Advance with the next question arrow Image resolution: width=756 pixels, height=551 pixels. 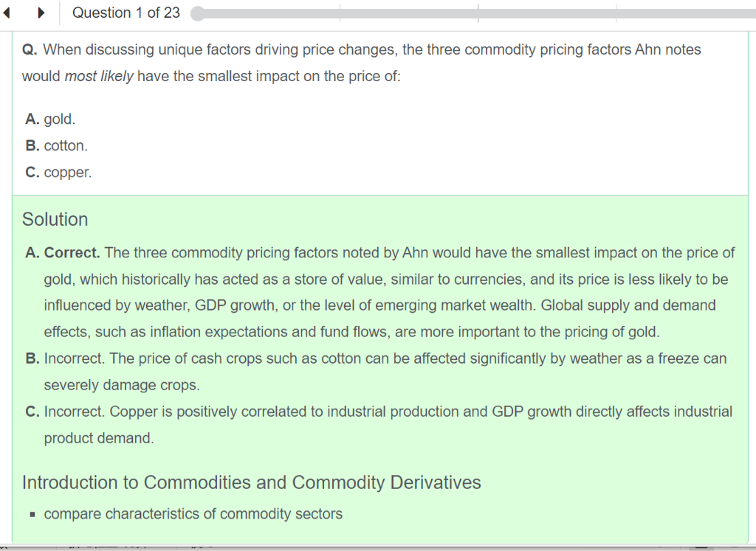point(41,13)
